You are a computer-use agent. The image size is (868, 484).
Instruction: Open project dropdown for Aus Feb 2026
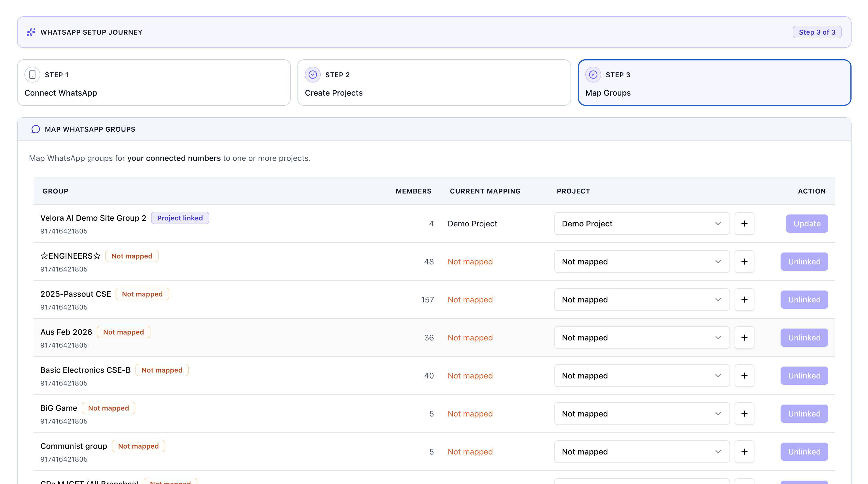[x=642, y=338]
